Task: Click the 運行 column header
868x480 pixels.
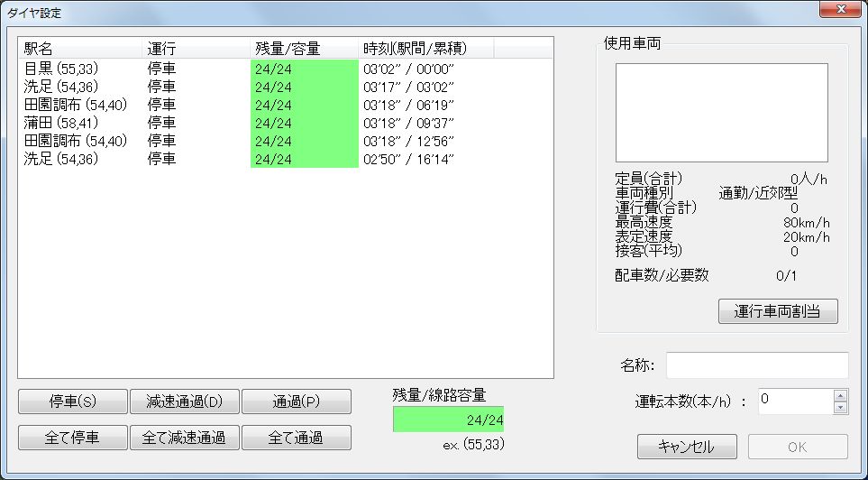Action: coord(196,49)
